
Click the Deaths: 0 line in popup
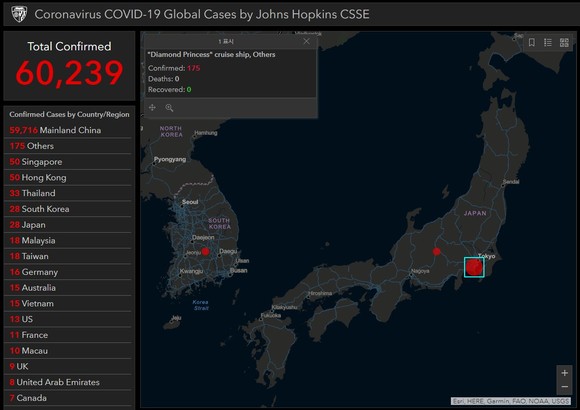[163, 79]
